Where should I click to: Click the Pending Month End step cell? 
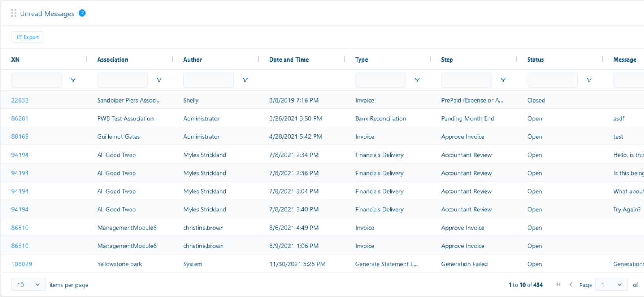click(x=468, y=118)
